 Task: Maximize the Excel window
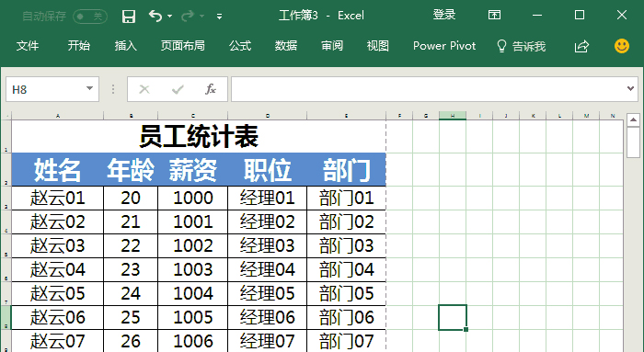pos(580,16)
